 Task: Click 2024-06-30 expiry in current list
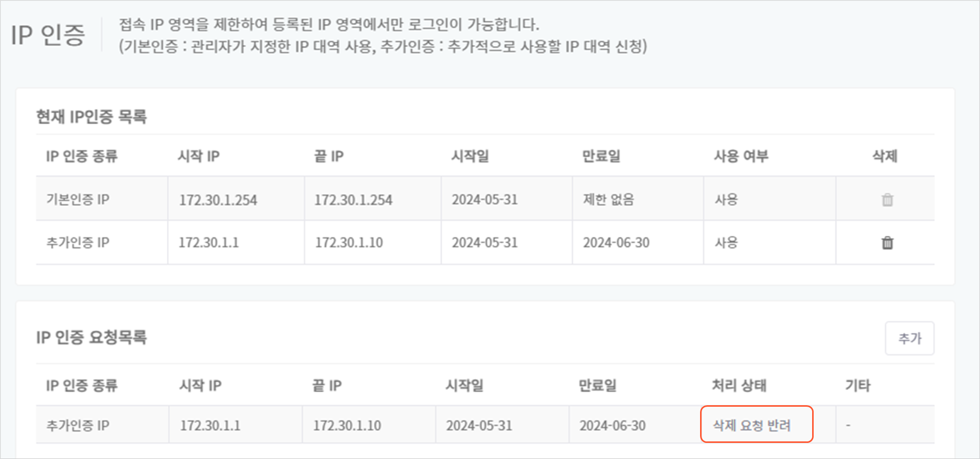tap(616, 243)
